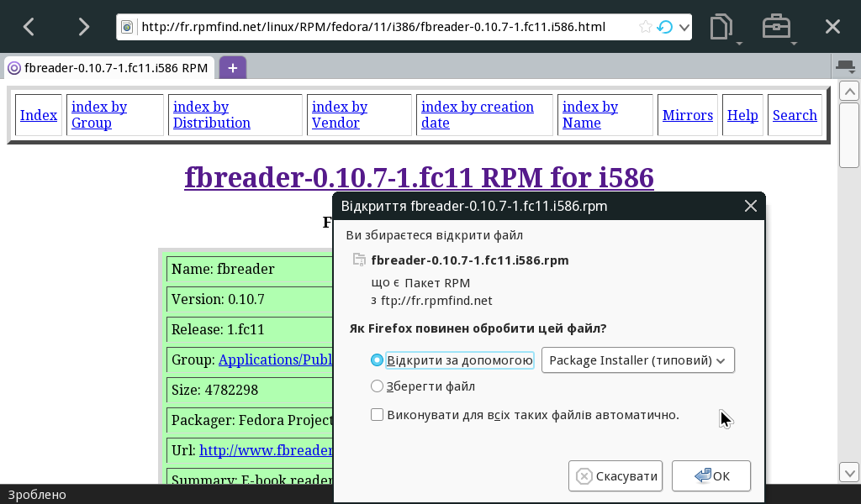
Task: Expand the Package Installer (типовий) dropdown
Action: coord(638,360)
